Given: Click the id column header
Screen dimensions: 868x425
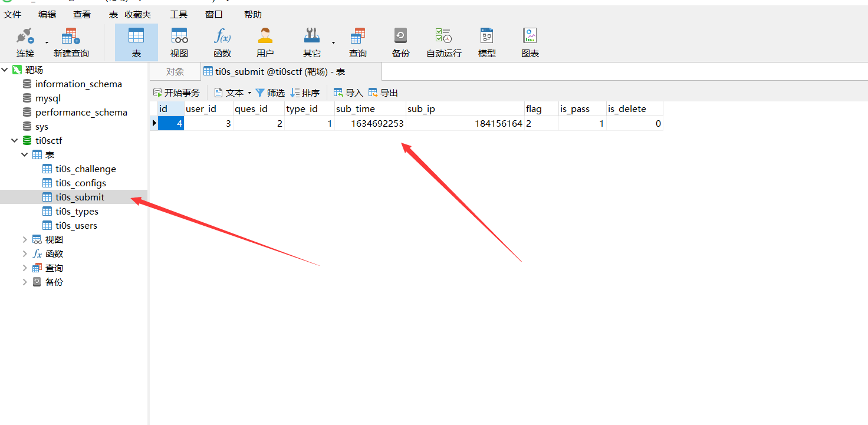Looking at the screenshot, I should [x=171, y=109].
